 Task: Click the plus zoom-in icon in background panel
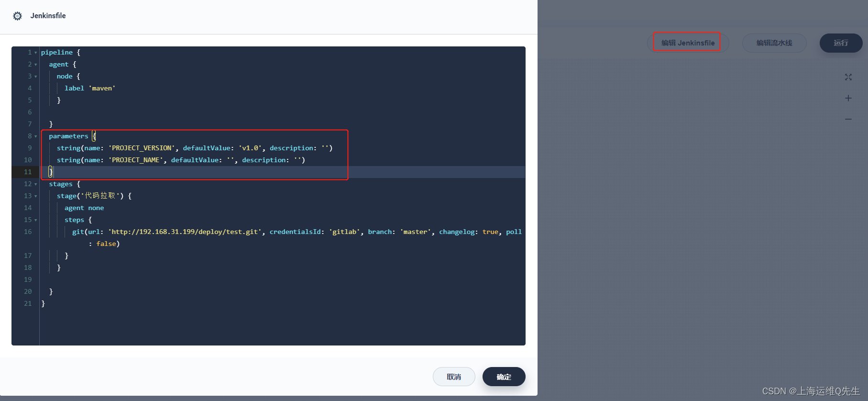click(848, 98)
